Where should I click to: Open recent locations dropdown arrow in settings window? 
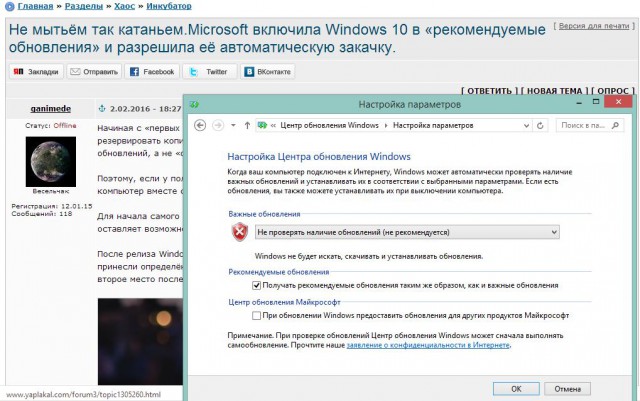233,125
